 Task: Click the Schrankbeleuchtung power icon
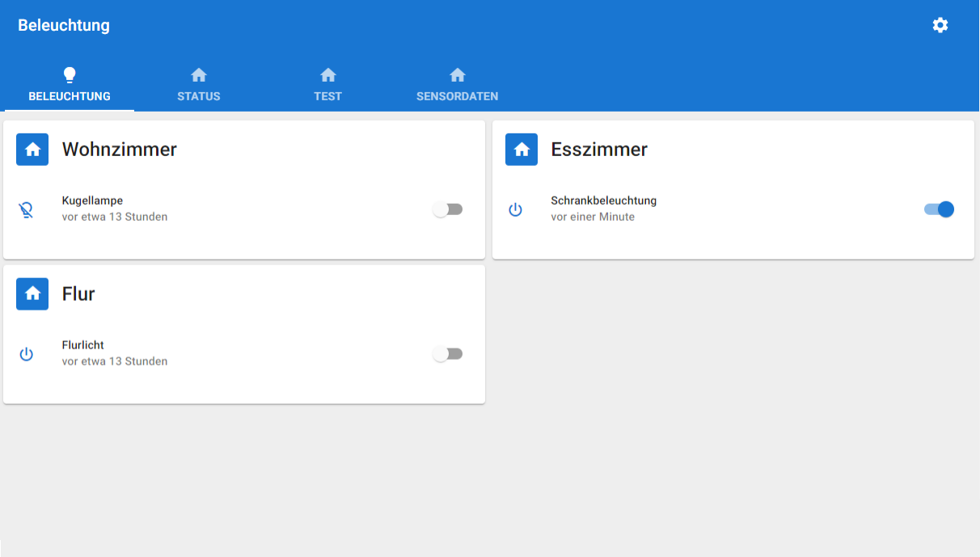click(515, 210)
